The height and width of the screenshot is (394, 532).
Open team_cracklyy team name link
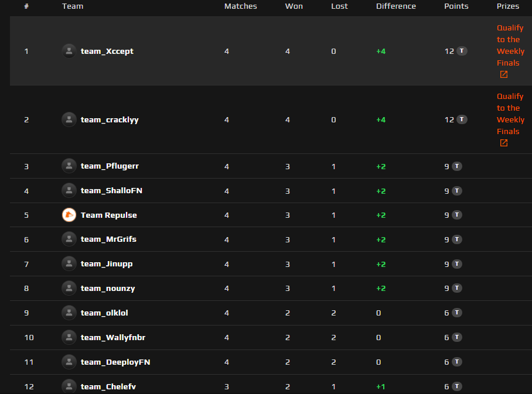pyautogui.click(x=110, y=119)
